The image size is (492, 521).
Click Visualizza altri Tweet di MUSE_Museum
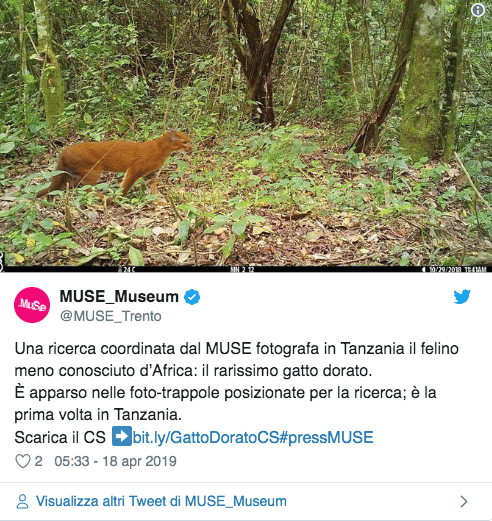click(x=161, y=501)
